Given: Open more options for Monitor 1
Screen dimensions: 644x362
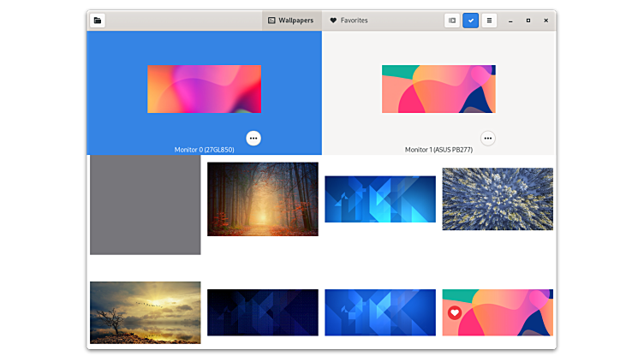Looking at the screenshot, I should click(x=487, y=138).
